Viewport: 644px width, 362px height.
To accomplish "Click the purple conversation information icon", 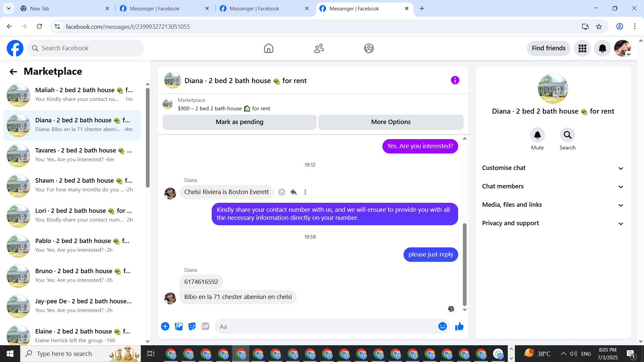I will pos(455,80).
